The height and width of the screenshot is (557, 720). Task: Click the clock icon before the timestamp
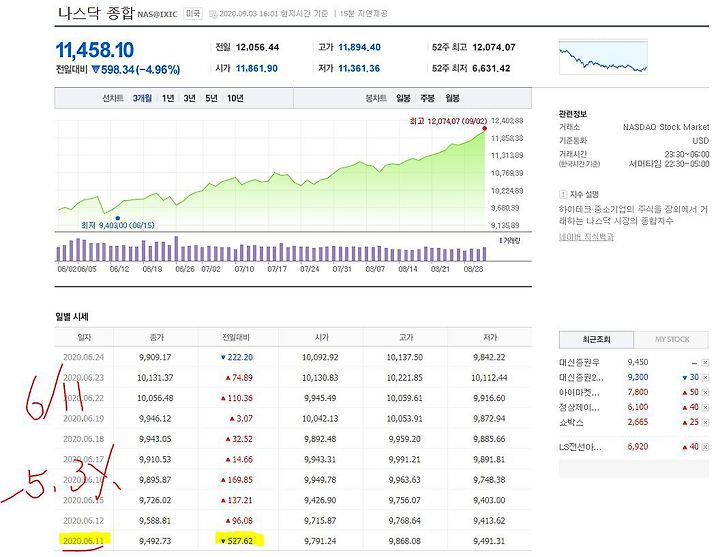coord(213,14)
